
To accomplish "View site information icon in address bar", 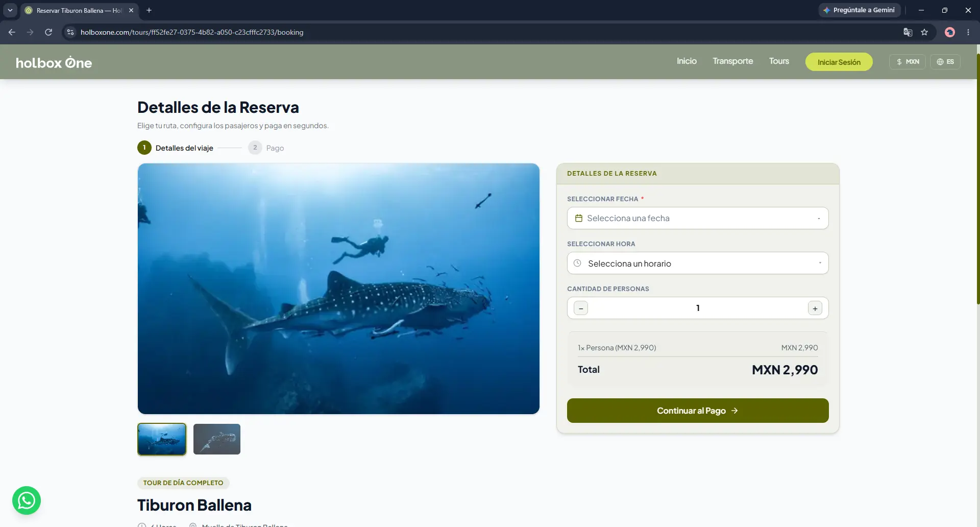I will pyautogui.click(x=70, y=32).
